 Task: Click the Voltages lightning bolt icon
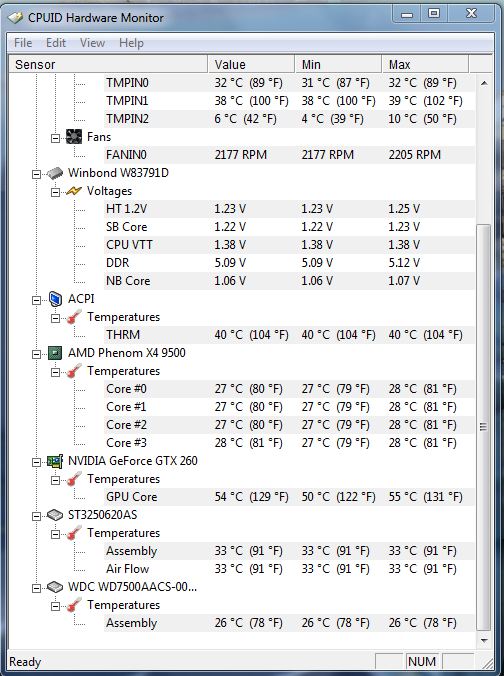click(x=74, y=191)
